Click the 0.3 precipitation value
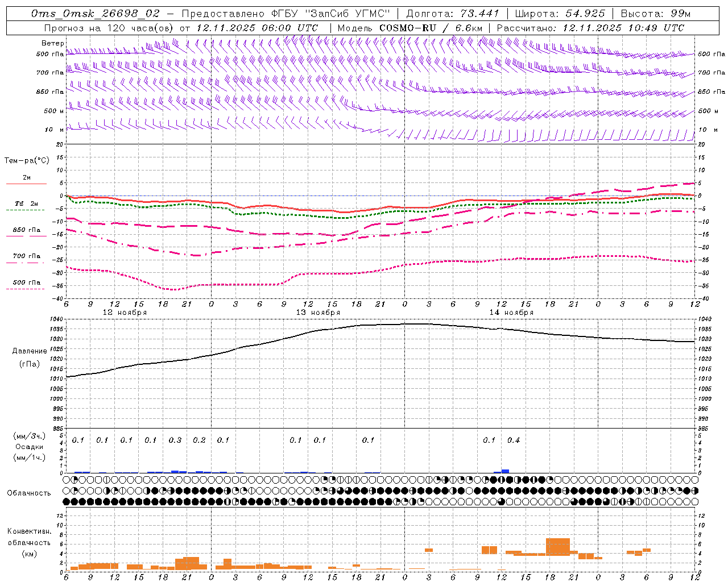 [175, 440]
